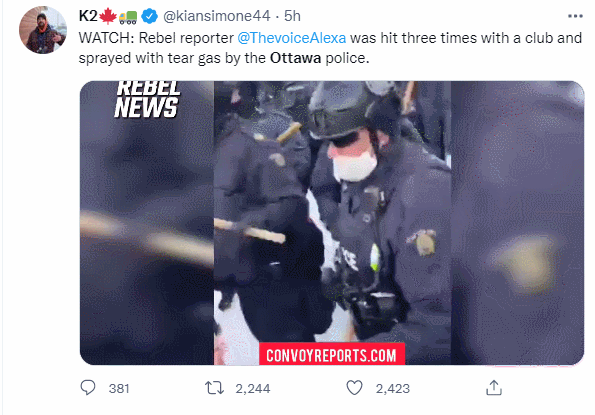
Task: Open the three-dot more options menu
Action: click(x=575, y=16)
